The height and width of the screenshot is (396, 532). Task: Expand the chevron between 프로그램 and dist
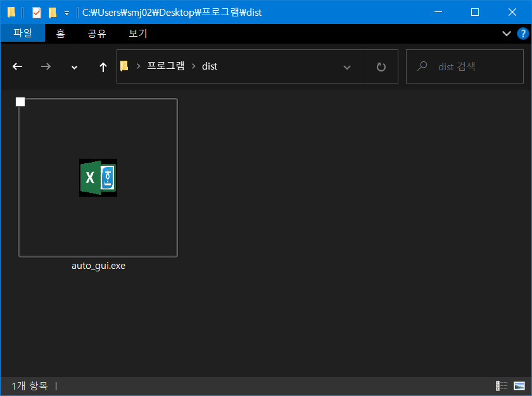click(x=194, y=66)
